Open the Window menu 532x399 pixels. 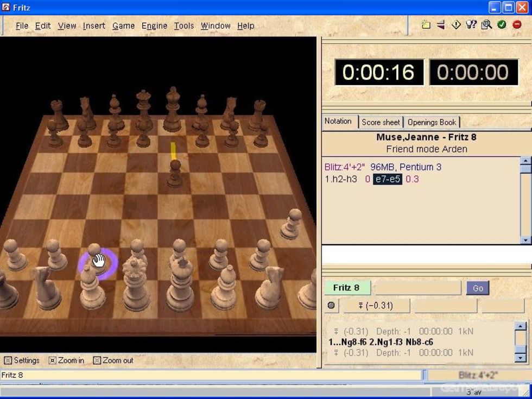point(216,26)
